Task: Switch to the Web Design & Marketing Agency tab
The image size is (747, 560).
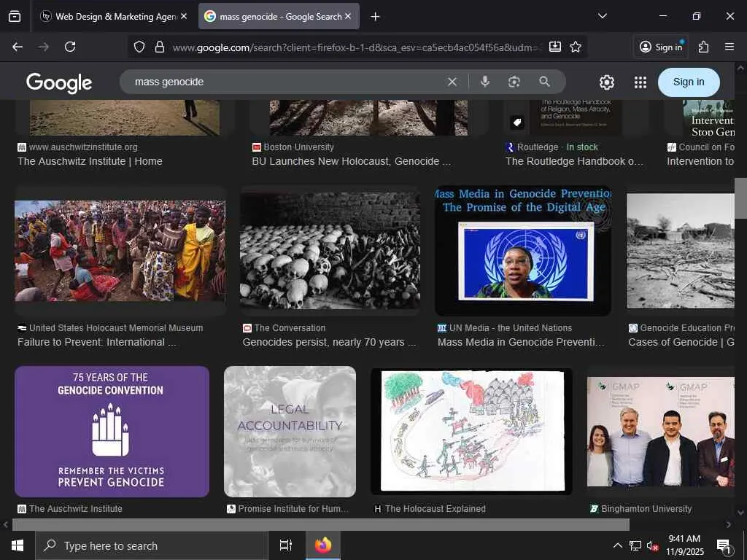Action: (x=113, y=16)
